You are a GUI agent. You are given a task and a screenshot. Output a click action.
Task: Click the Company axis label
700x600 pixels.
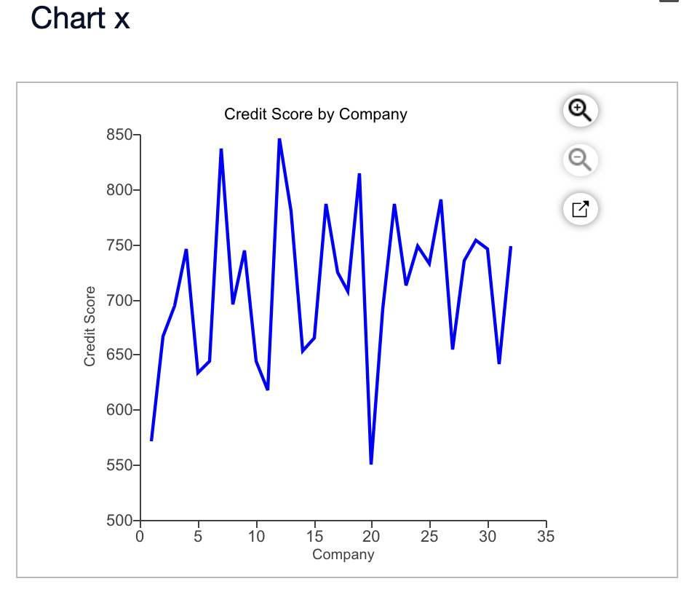344,554
